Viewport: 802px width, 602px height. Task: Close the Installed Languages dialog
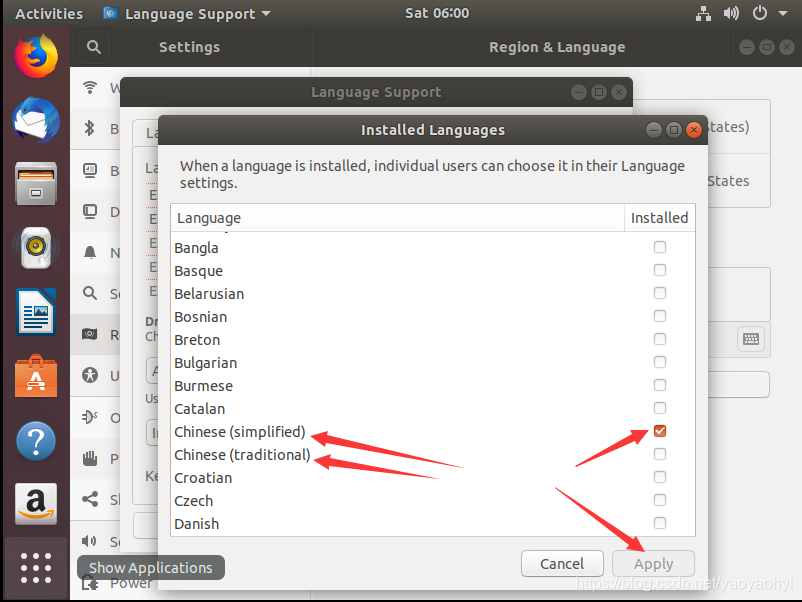[x=694, y=130]
